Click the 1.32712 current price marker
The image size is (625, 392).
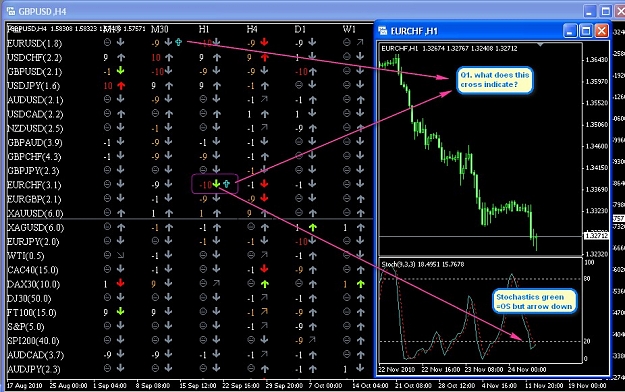pyautogui.click(x=597, y=236)
